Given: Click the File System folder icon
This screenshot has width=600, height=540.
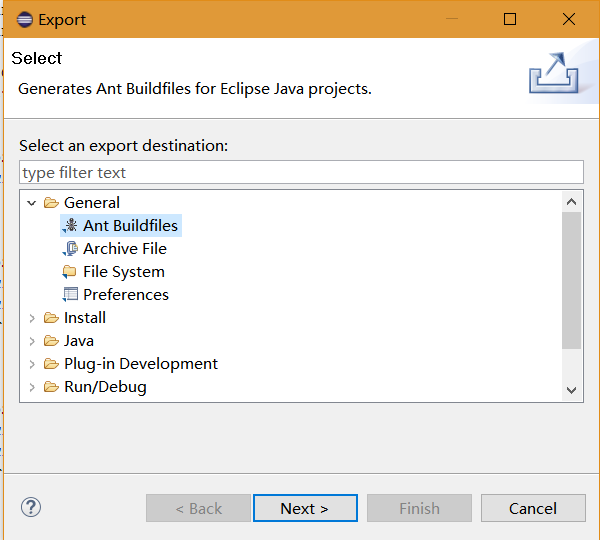Looking at the screenshot, I should point(69,272).
